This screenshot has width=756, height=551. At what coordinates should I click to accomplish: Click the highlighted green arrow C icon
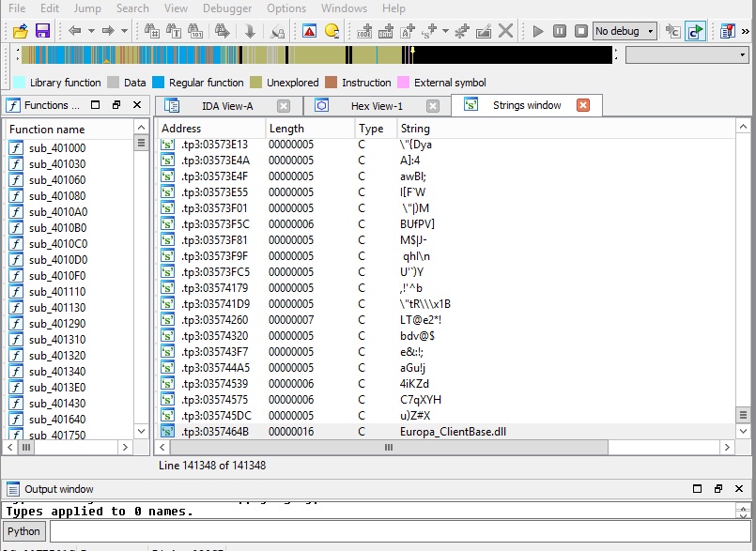pyautogui.click(x=695, y=31)
